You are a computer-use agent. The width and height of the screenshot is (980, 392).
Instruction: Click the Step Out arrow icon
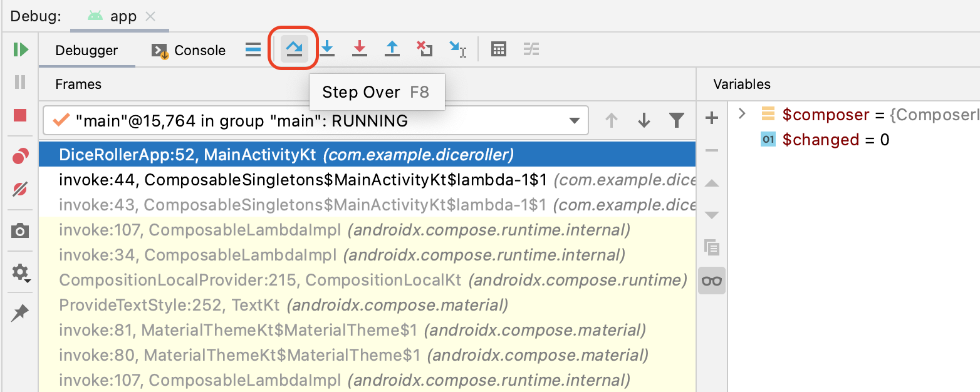392,49
